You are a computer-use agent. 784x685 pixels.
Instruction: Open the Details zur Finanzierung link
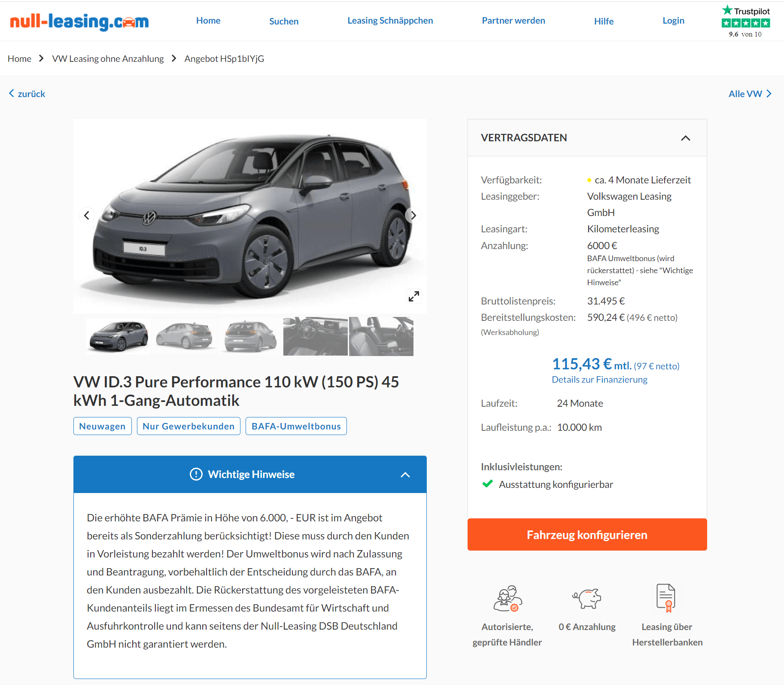click(x=599, y=380)
